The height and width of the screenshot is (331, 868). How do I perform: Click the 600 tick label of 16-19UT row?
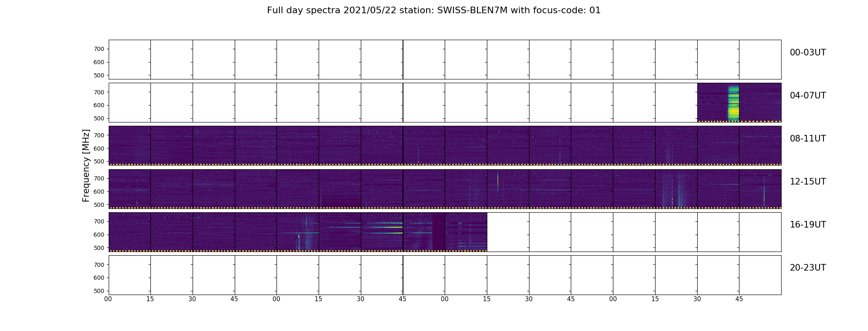(99, 235)
